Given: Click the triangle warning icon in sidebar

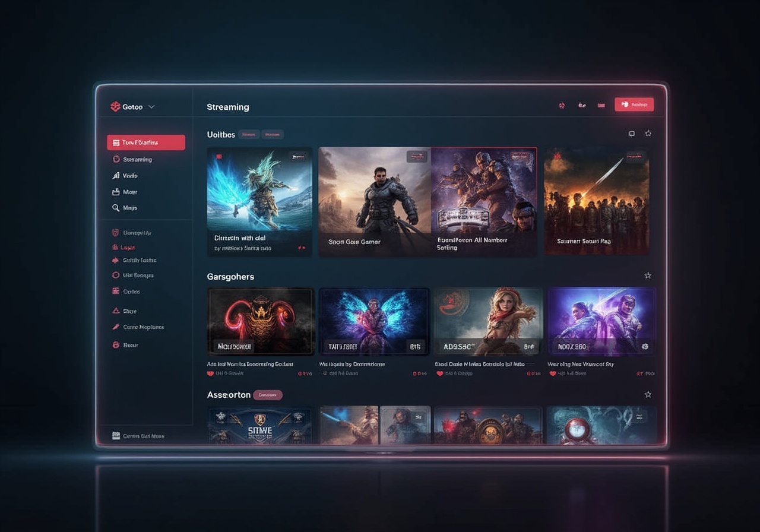Looking at the screenshot, I should pos(116,311).
